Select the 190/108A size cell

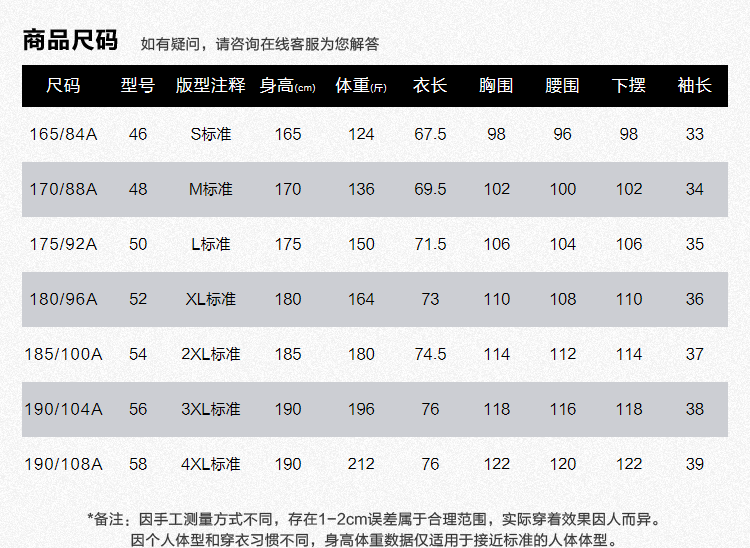(x=63, y=464)
